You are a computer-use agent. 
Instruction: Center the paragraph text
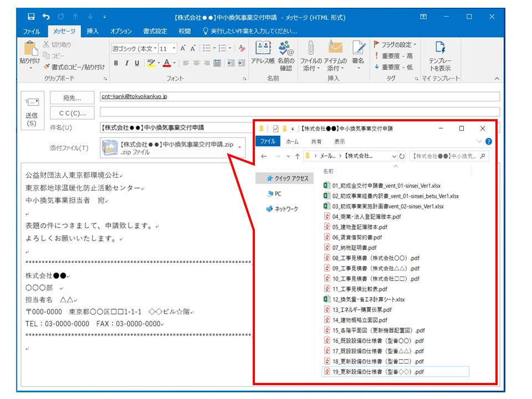click(x=196, y=63)
